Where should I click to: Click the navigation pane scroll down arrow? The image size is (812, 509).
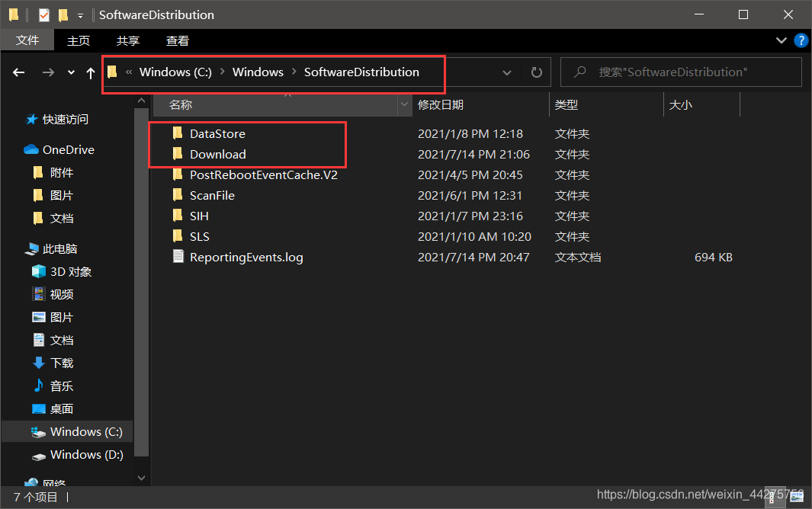(141, 478)
